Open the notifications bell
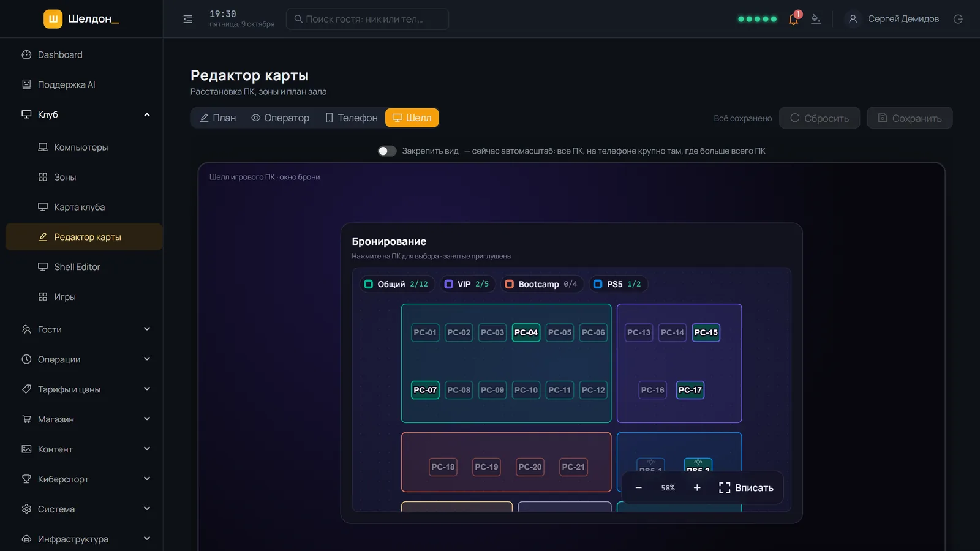The width and height of the screenshot is (980, 551). 793,19
